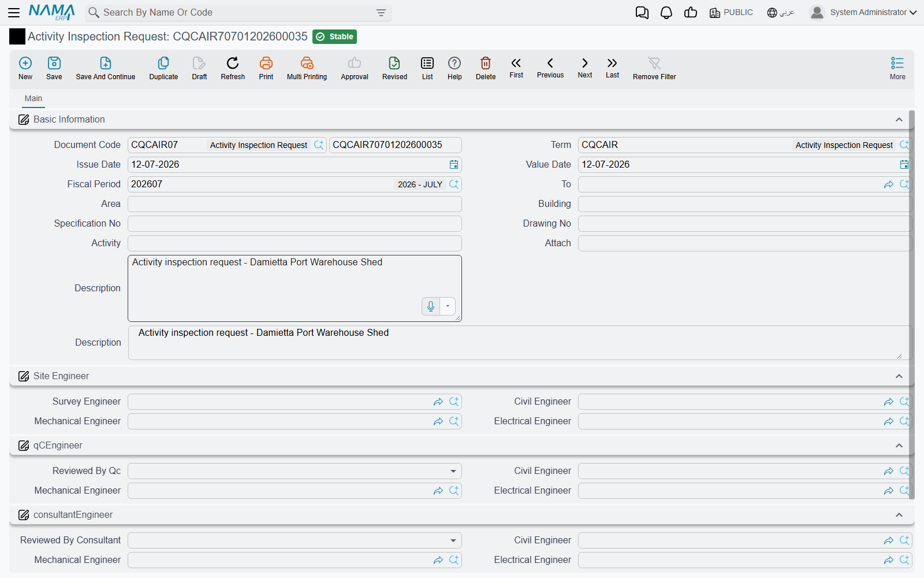Screen dimensions: 924x578
Task: Click the page vertical scrollbar
Action: point(912,305)
